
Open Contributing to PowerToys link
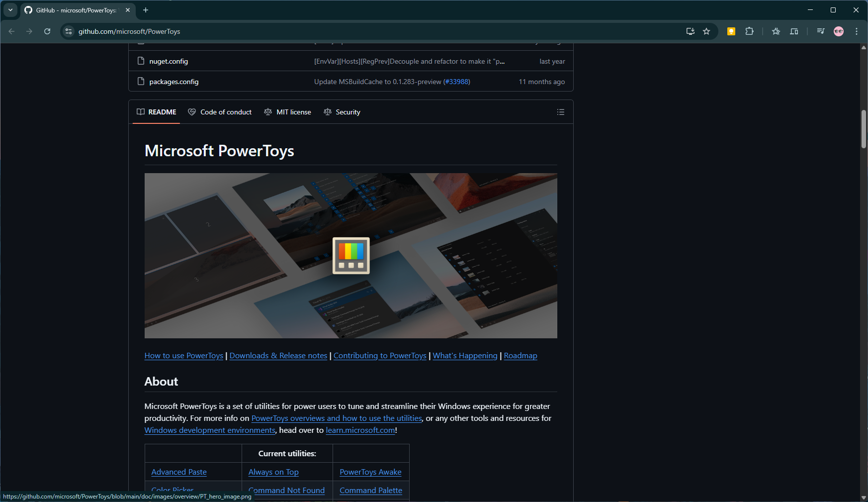pyautogui.click(x=380, y=355)
